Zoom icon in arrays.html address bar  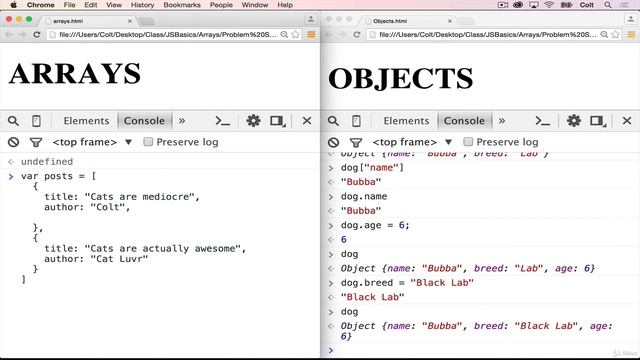pyautogui.click(x=284, y=35)
